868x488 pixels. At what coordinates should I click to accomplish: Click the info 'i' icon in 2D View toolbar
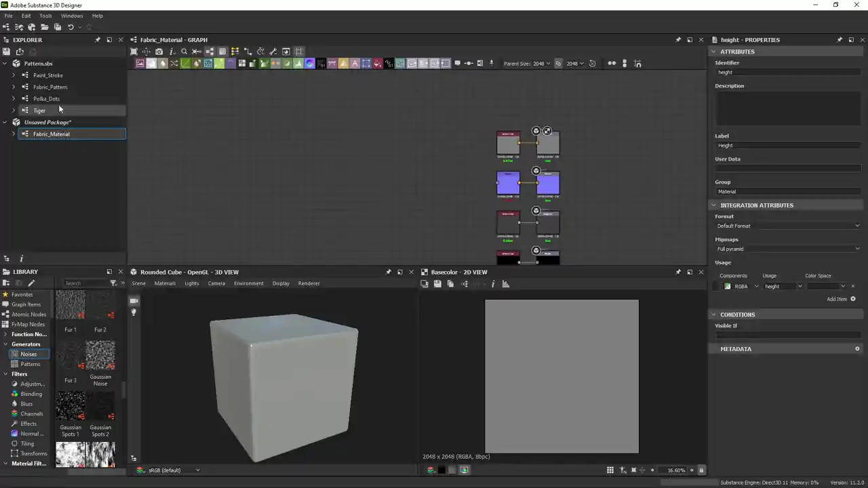coord(493,284)
